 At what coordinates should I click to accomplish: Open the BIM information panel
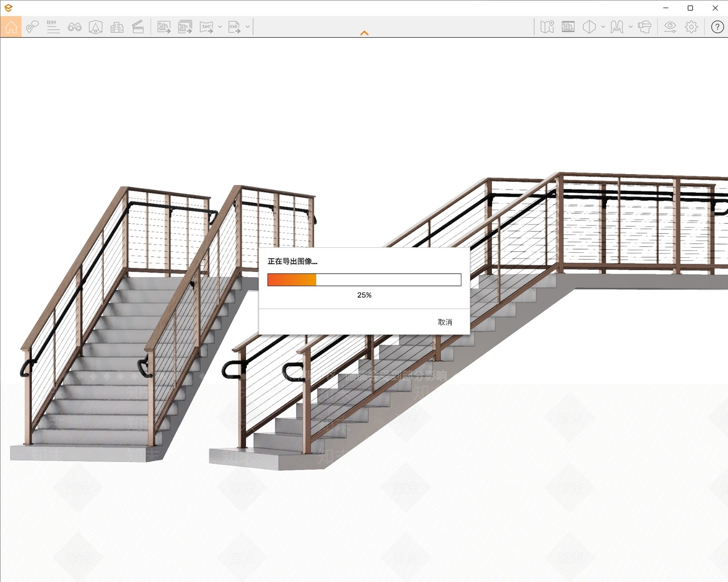pyautogui.click(x=53, y=27)
